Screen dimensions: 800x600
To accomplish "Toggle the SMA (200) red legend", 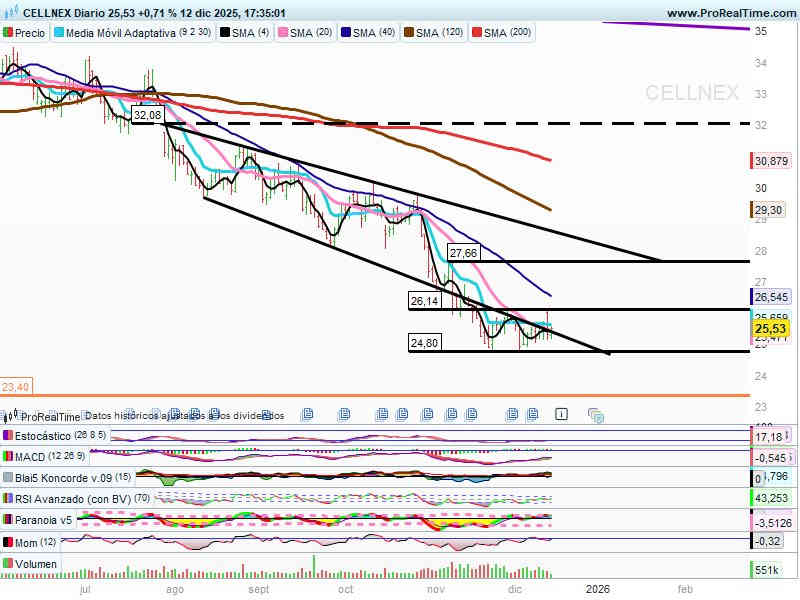I will click(507, 33).
